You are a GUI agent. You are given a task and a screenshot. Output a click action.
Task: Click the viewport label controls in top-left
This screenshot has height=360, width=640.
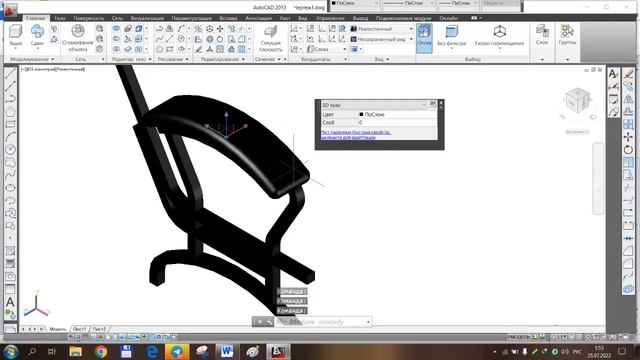point(53,69)
